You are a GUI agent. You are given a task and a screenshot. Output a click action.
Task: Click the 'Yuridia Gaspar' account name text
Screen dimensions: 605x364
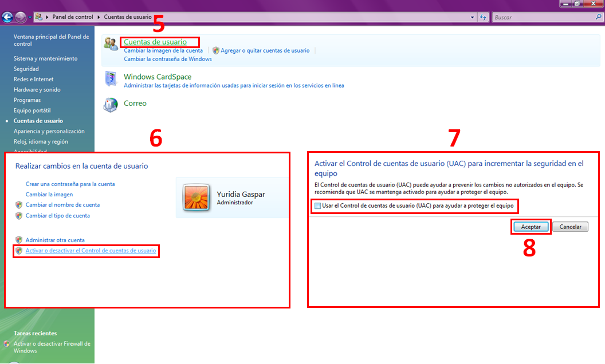[241, 195]
